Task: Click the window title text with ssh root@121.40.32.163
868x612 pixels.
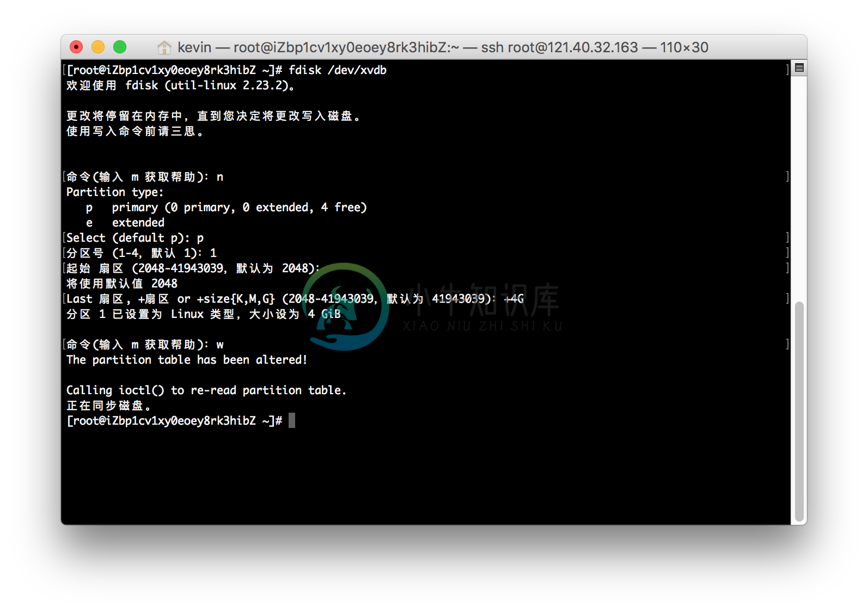Action: pos(443,47)
